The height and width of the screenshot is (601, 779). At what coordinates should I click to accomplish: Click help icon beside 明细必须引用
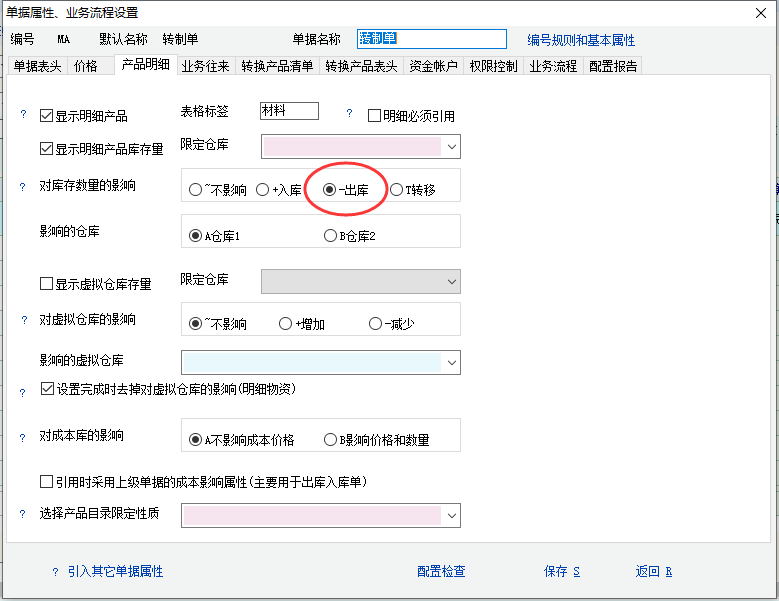coord(349,115)
